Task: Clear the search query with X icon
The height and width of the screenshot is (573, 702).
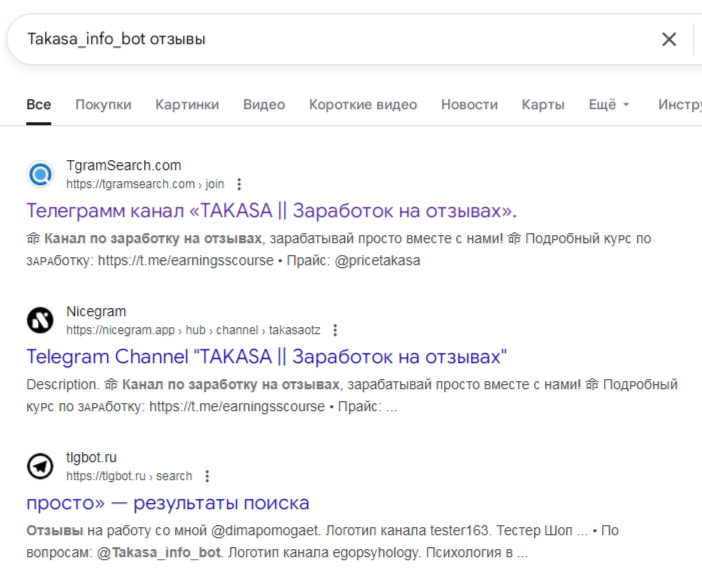Action: [x=669, y=39]
